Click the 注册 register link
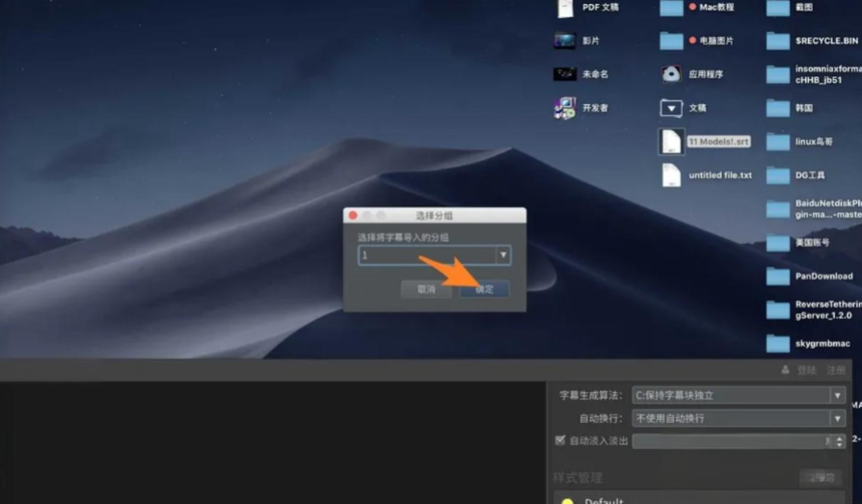 [836, 370]
